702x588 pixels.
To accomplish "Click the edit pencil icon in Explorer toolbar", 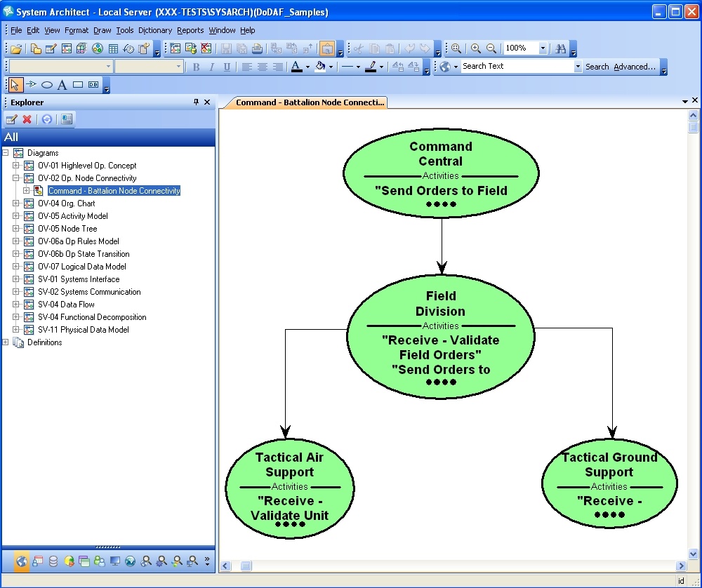I will pos(12,119).
